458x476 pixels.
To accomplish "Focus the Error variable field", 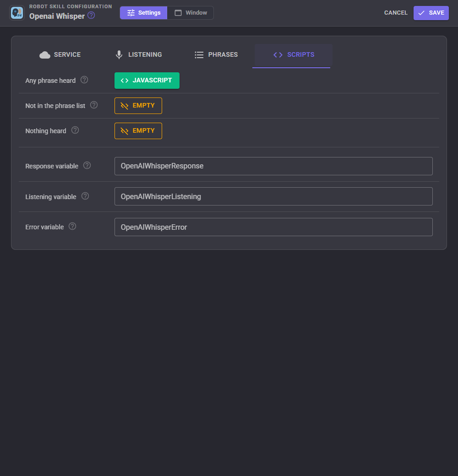I will point(273,227).
